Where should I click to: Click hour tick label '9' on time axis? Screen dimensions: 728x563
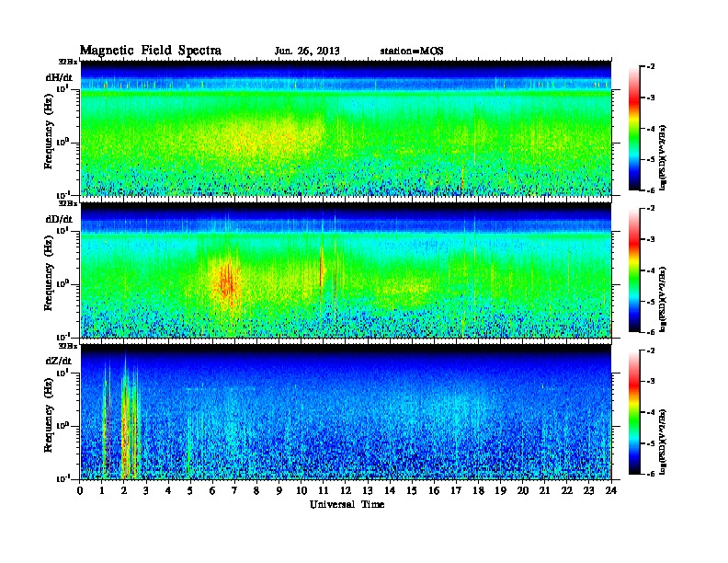[279, 491]
